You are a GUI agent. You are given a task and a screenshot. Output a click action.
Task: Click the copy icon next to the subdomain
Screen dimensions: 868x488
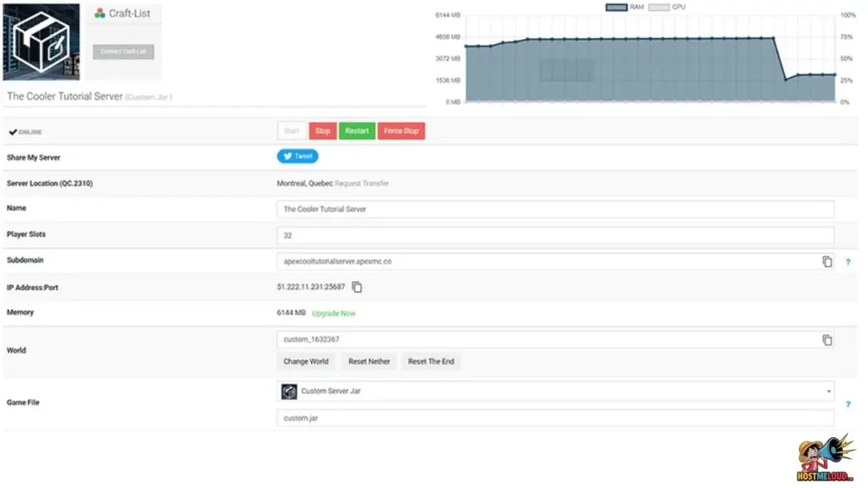tap(826, 262)
